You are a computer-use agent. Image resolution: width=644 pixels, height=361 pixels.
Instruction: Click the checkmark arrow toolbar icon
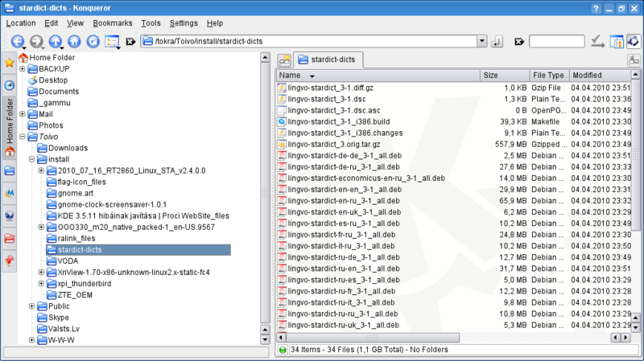pos(597,42)
